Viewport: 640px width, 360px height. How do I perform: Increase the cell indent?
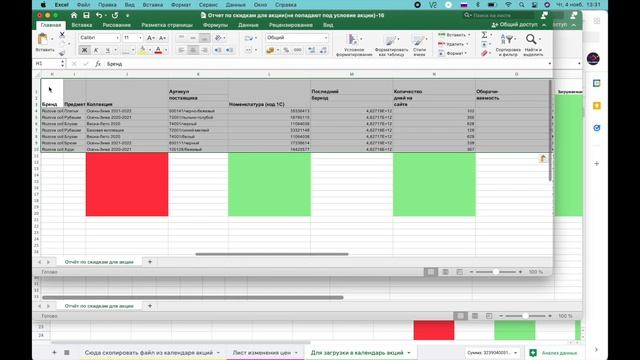tap(230, 50)
